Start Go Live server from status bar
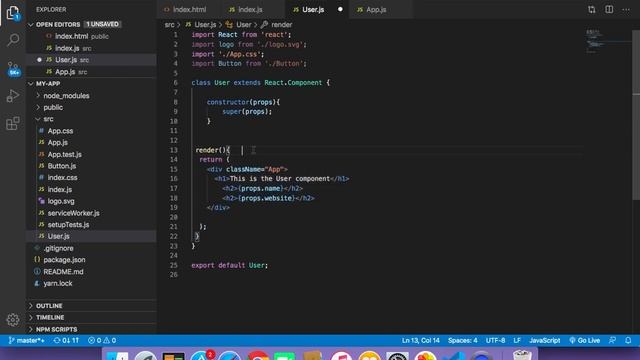 584,340
